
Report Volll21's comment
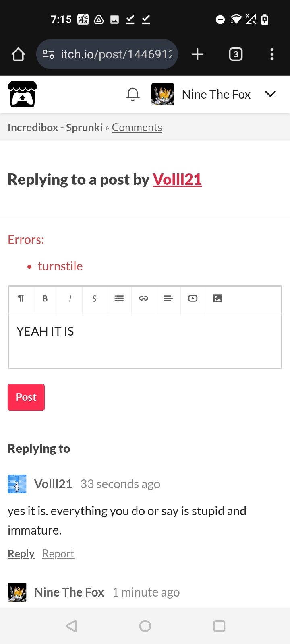[58, 554]
